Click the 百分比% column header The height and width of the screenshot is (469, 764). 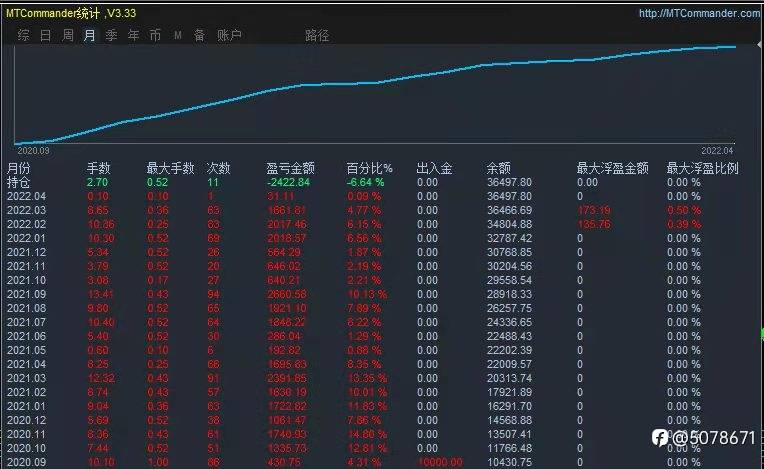pyautogui.click(x=369, y=169)
